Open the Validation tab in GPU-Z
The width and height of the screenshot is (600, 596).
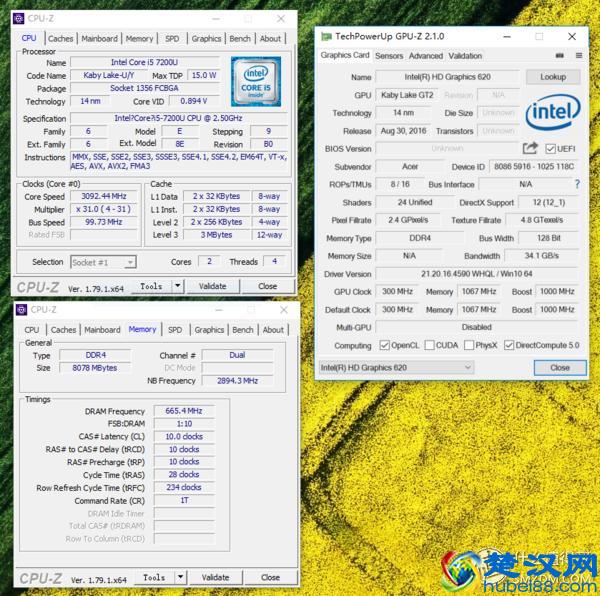tap(465, 56)
